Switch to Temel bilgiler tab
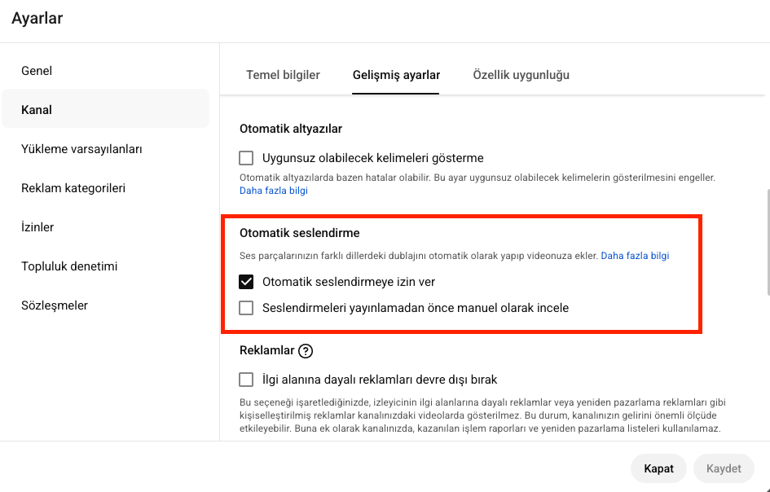770x492 pixels. pos(283,75)
